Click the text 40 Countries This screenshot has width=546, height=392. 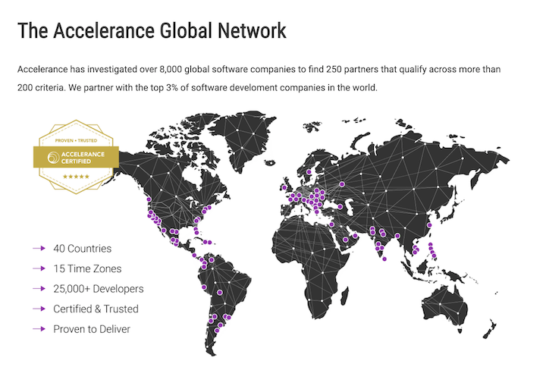82,249
